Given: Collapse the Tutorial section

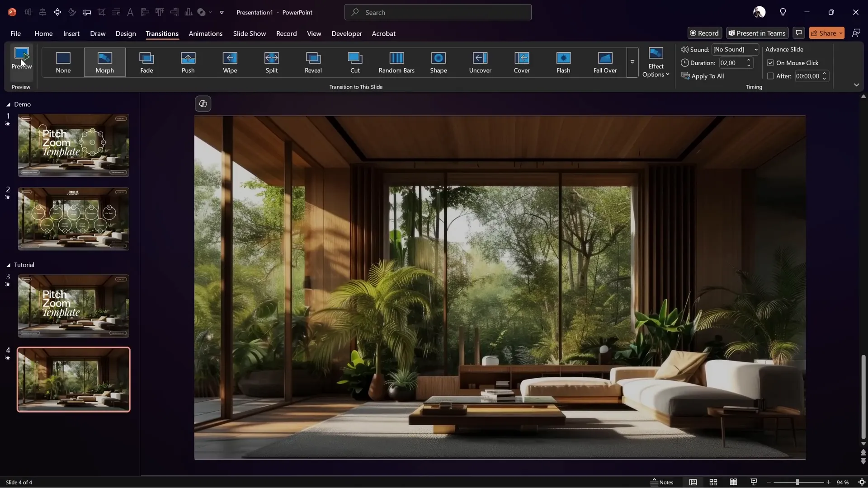Looking at the screenshot, I should (x=8, y=265).
